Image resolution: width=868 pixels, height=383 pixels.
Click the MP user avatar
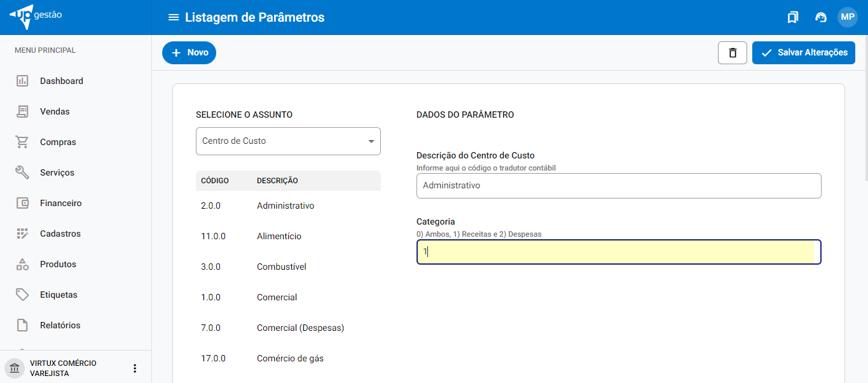[x=847, y=17]
